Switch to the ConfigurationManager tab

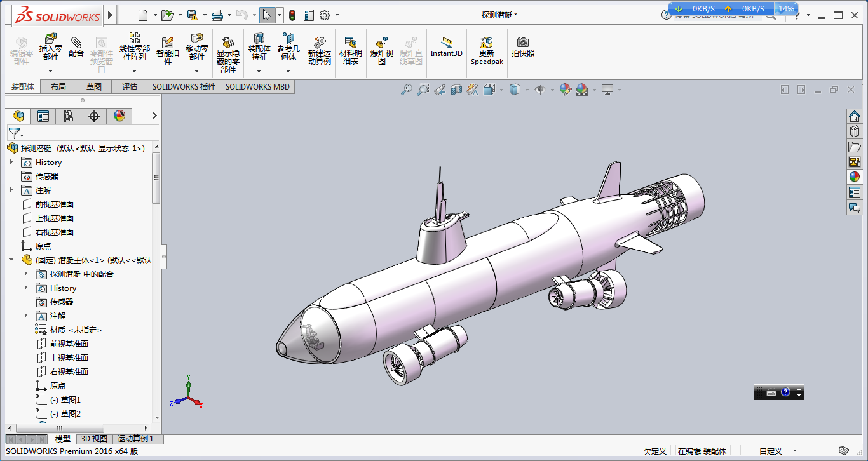click(x=69, y=116)
